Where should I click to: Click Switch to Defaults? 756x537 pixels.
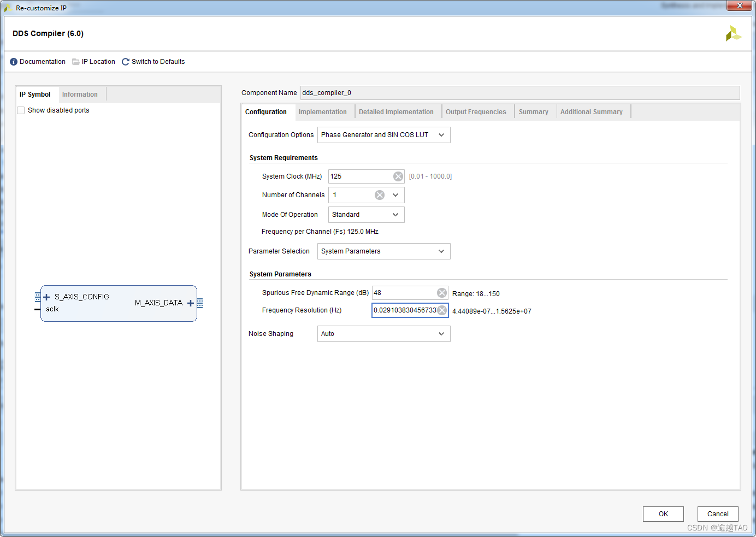pyautogui.click(x=158, y=62)
